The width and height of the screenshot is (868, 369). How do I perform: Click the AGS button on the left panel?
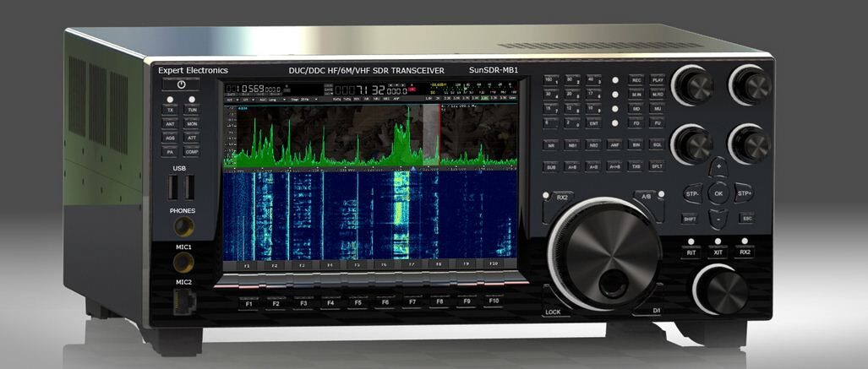[x=170, y=137]
